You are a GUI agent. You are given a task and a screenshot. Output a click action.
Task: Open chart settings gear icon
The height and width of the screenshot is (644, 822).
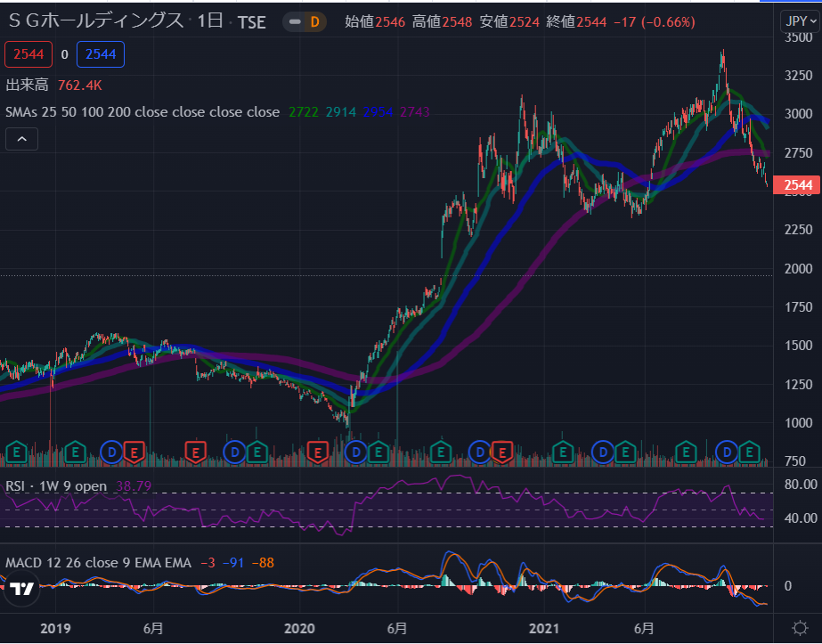[x=800, y=628]
